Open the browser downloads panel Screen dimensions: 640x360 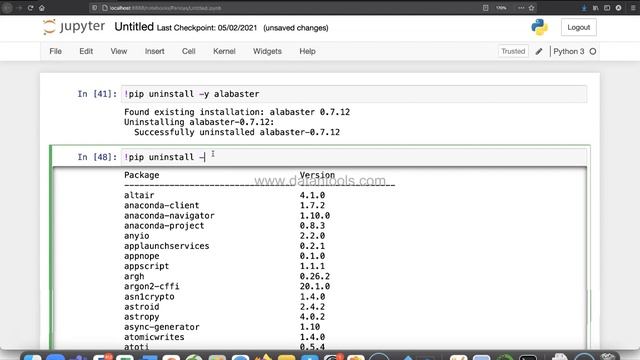click(584, 8)
